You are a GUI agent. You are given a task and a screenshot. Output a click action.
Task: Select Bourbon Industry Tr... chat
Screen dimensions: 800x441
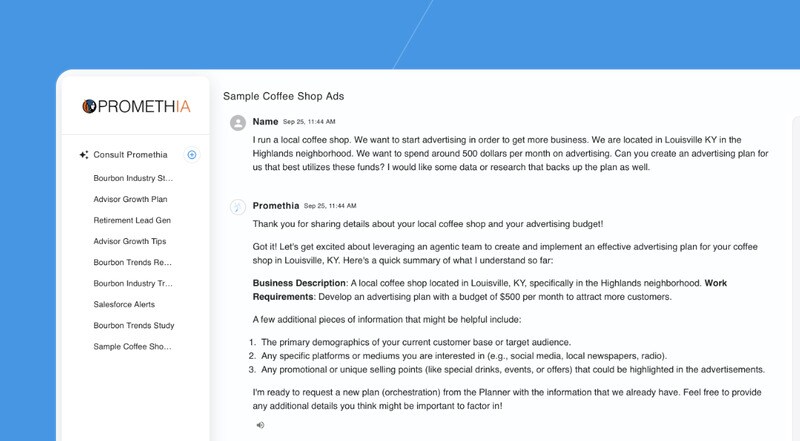133,283
